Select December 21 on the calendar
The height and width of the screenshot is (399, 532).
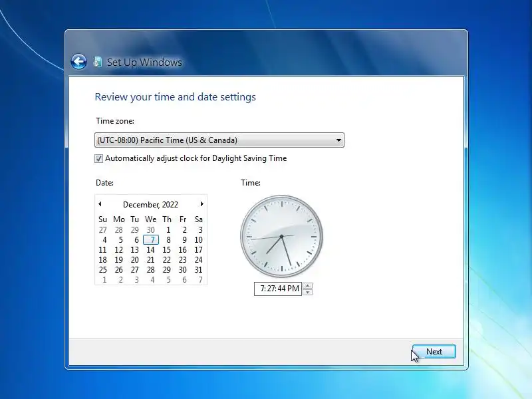(151, 260)
